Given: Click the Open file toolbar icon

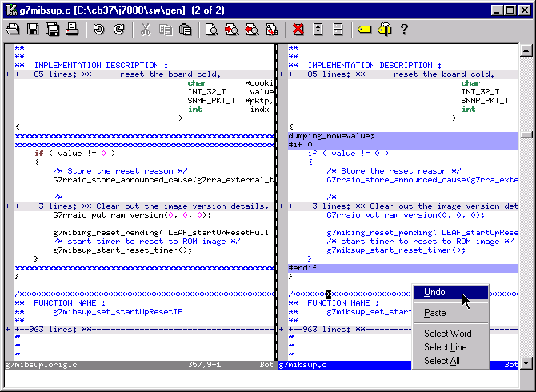Looking at the screenshot, I should [13, 30].
